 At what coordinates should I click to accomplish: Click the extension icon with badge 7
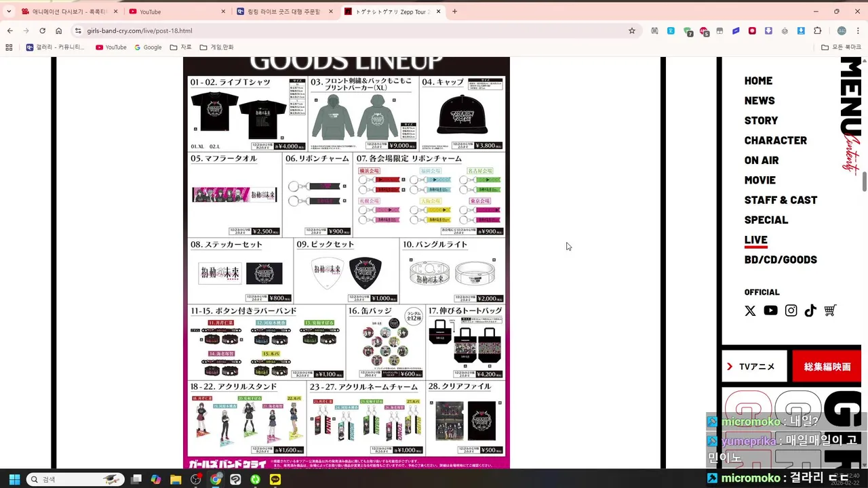[688, 31]
